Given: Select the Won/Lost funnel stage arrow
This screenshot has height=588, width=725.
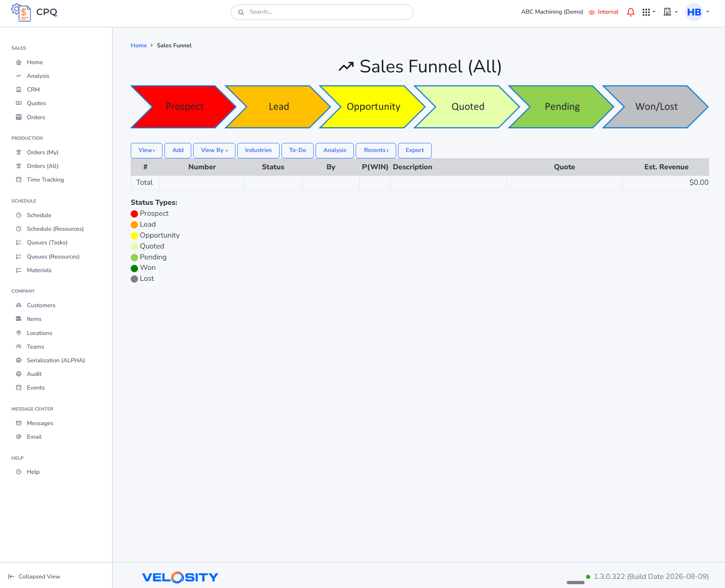Looking at the screenshot, I should coord(656,107).
